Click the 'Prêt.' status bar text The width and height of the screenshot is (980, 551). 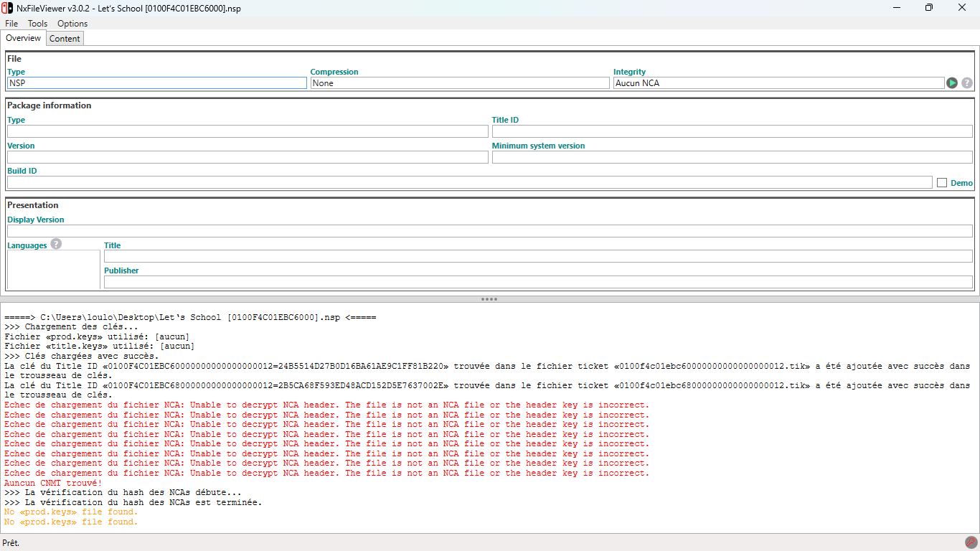point(11,543)
